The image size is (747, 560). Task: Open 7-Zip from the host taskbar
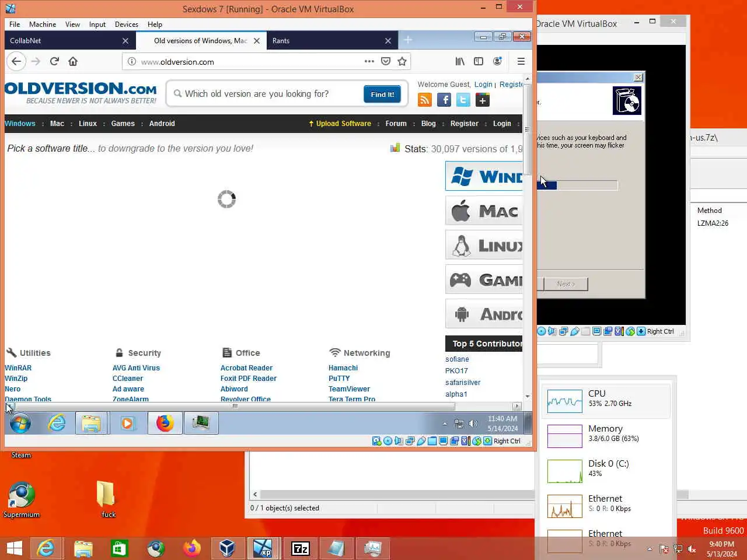tap(300, 548)
